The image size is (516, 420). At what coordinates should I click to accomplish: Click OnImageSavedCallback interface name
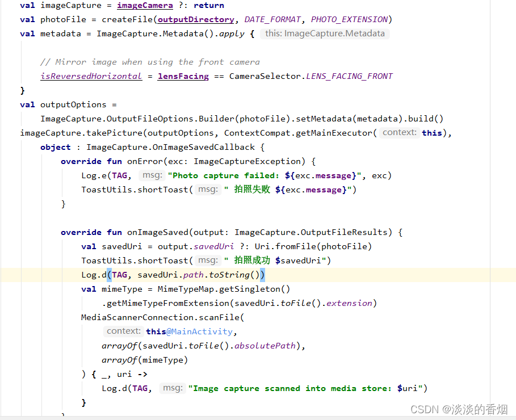coord(204,147)
